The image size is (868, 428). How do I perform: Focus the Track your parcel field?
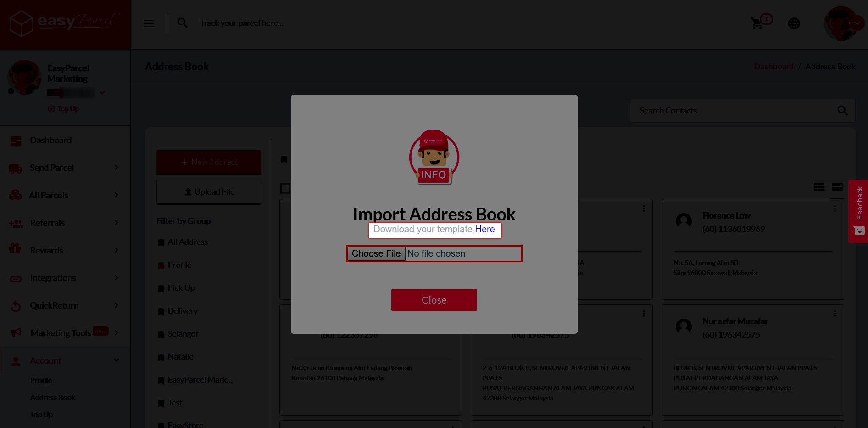pyautogui.click(x=241, y=23)
